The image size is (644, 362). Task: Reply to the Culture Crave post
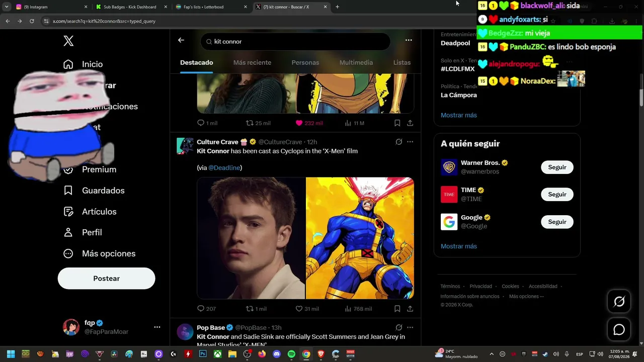pos(206,309)
